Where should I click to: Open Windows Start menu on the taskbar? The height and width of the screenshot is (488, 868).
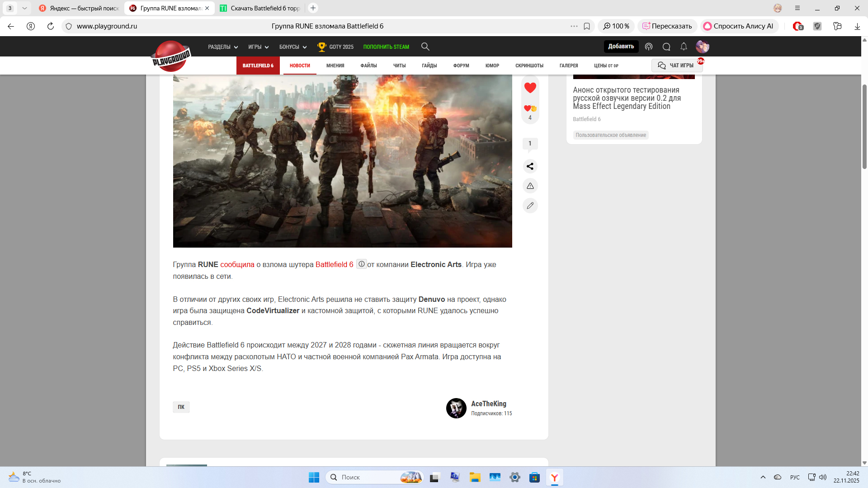pos(314,477)
